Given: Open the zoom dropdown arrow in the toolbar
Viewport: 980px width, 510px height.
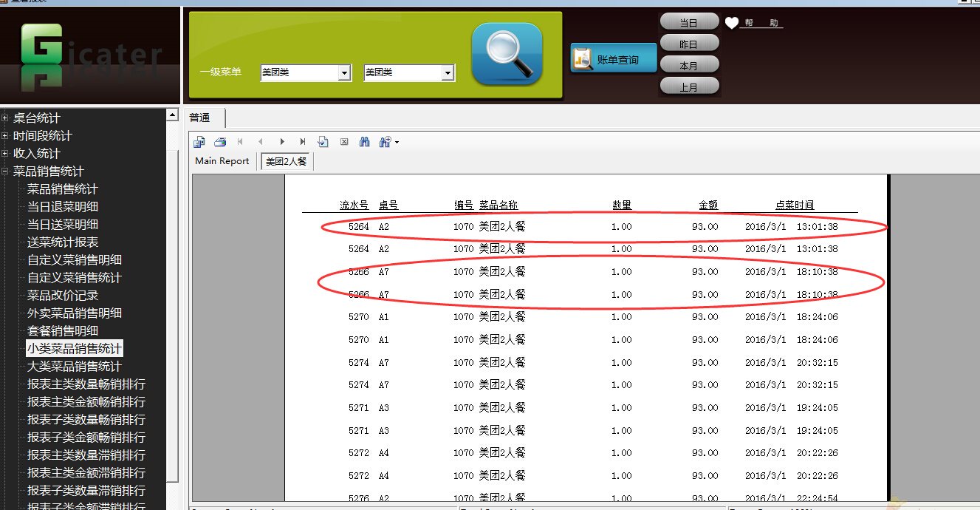Looking at the screenshot, I should pos(397,142).
